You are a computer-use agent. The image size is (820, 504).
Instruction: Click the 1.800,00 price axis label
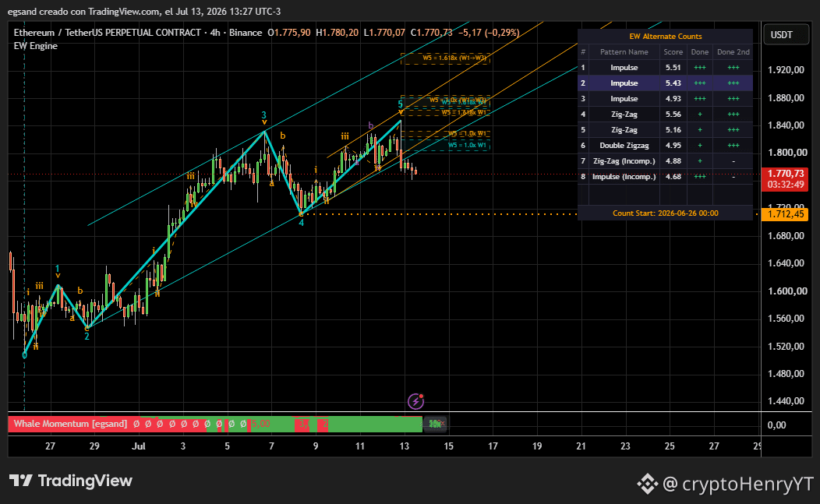(x=786, y=153)
